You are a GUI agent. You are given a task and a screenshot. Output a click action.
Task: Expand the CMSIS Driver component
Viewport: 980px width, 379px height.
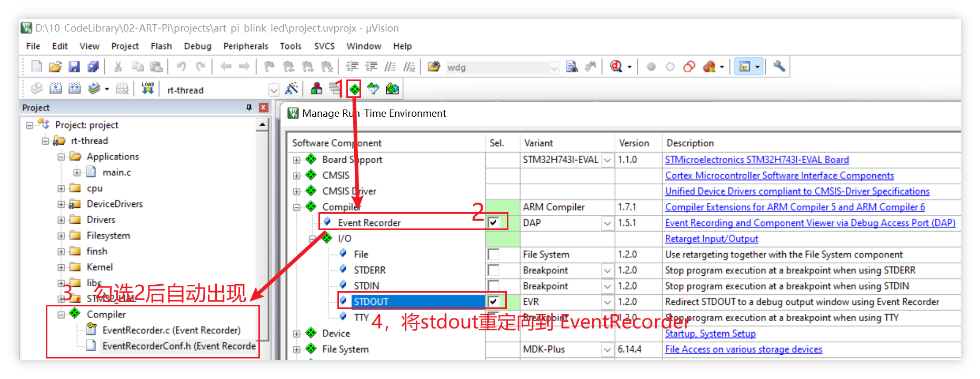coord(297,192)
